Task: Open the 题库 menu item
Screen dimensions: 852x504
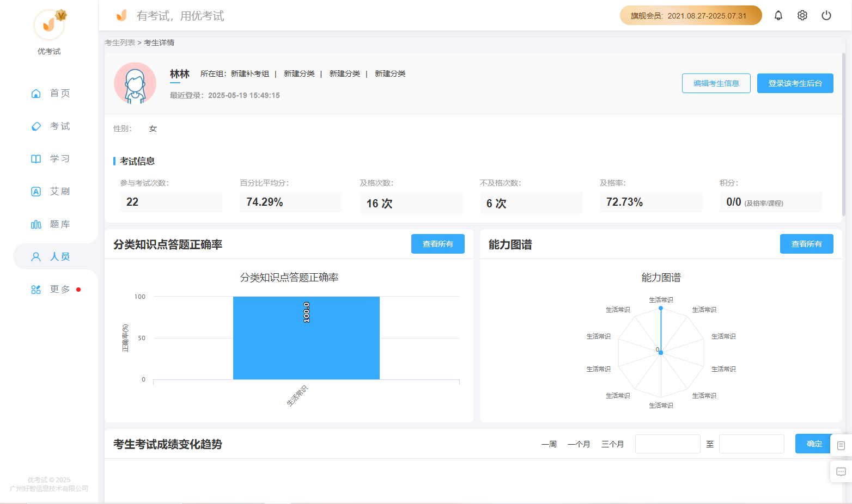Action: [60, 224]
